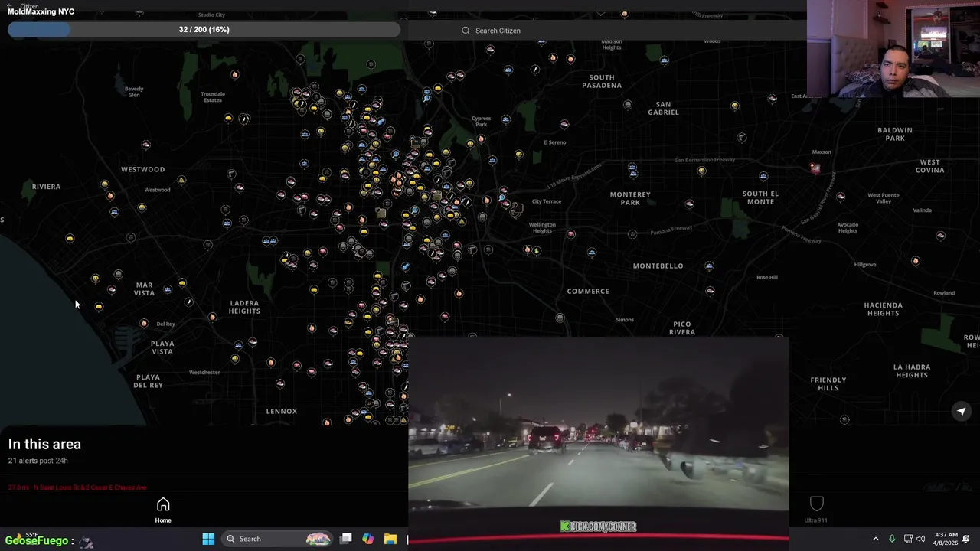The height and width of the screenshot is (551, 980).
Task: Open the network tray icon
Action: tap(908, 539)
